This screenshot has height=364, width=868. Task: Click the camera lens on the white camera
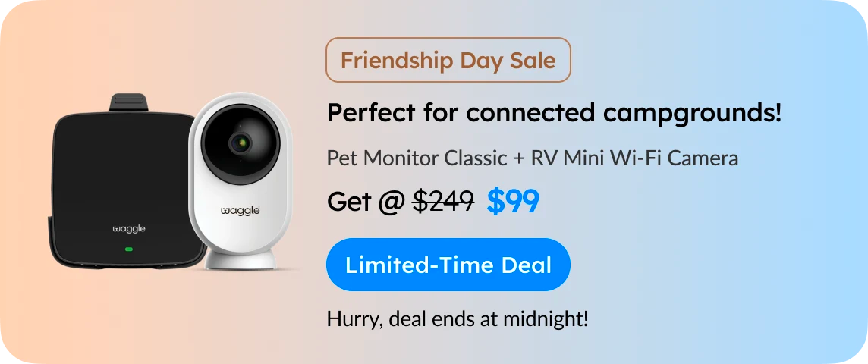240,144
